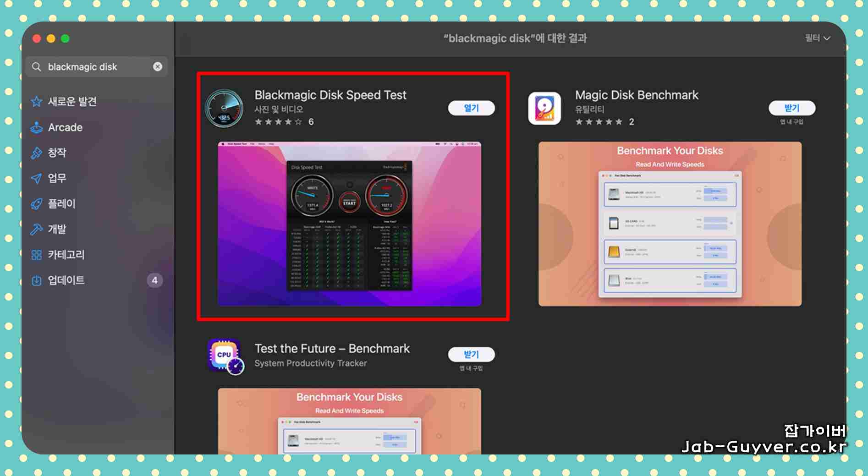Open the Magic Disk Benchmark screenshot preview
The image size is (868, 476).
[670, 224]
